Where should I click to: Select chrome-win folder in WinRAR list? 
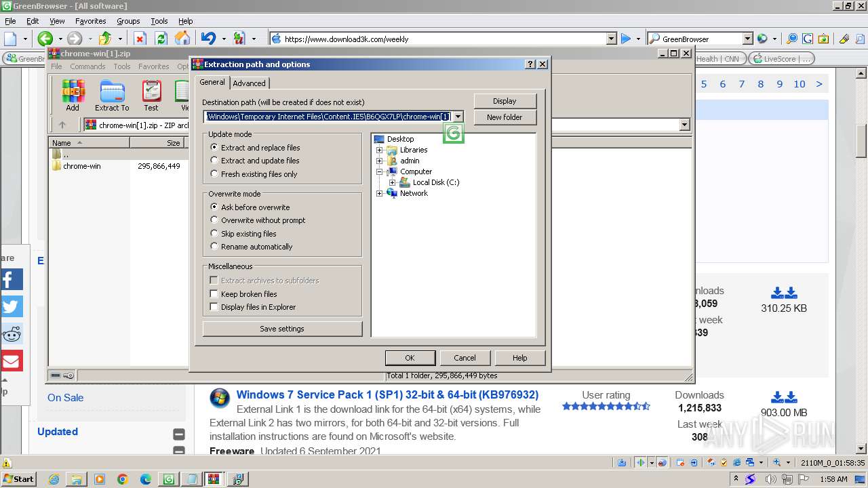[81, 166]
